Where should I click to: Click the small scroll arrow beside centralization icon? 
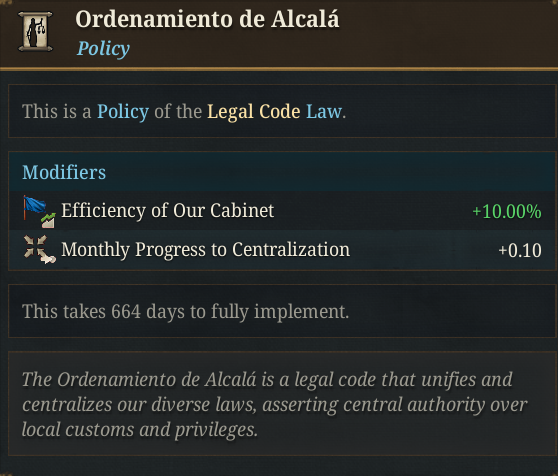point(48,258)
